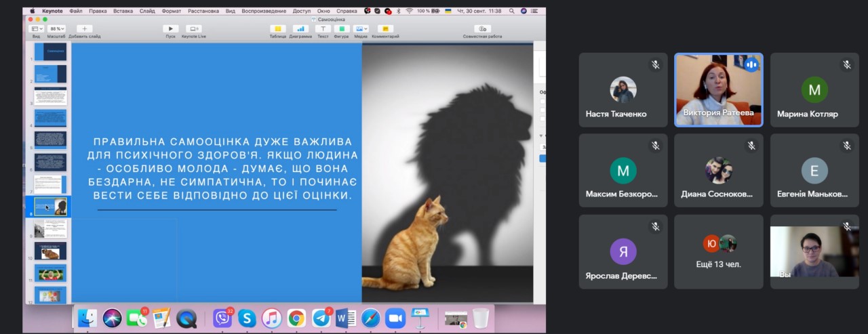The image size is (868, 334).
Task: Expand the Вид view options dropdown
Action: point(36,28)
